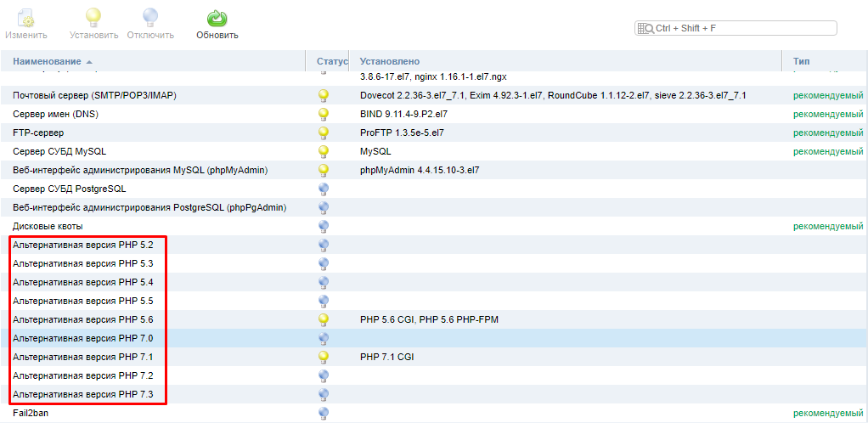Viewport: 868px width, 423px height.
Task: Select the Альтернативная версия PHP 7.3 row
Action: tap(82, 394)
